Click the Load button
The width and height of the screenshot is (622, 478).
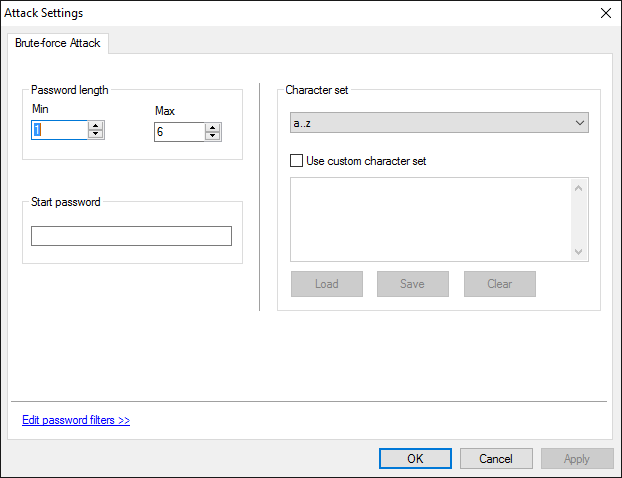click(x=327, y=284)
